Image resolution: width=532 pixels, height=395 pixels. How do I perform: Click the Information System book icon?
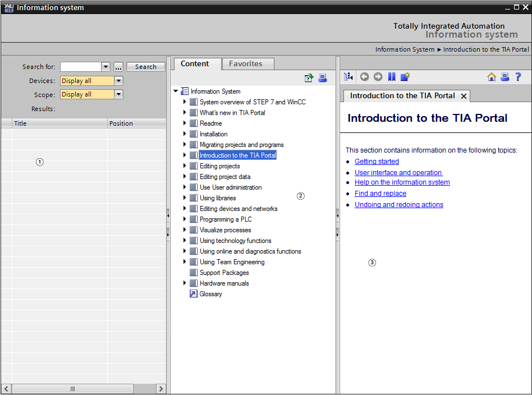[x=185, y=91]
